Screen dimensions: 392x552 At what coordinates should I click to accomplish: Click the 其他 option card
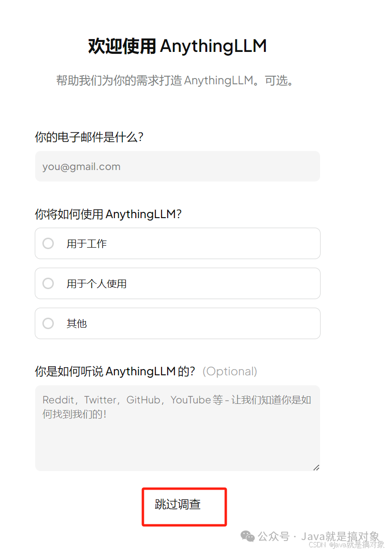[x=177, y=323]
